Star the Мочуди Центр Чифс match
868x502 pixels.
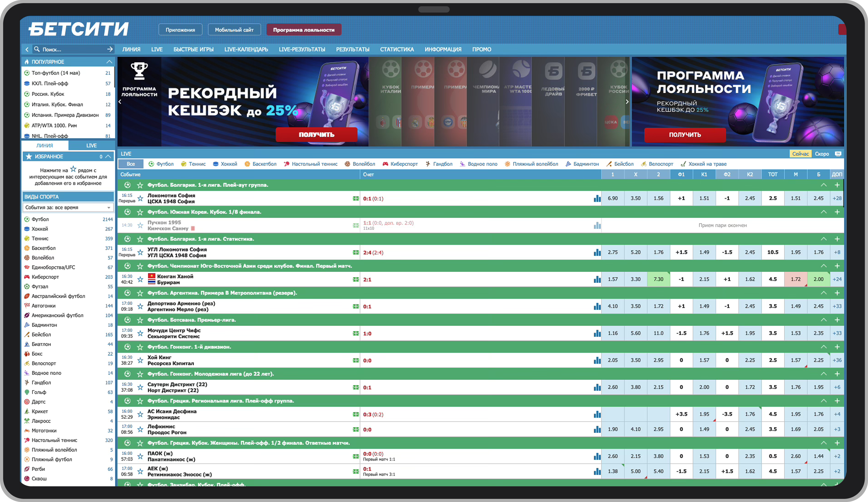140,334
